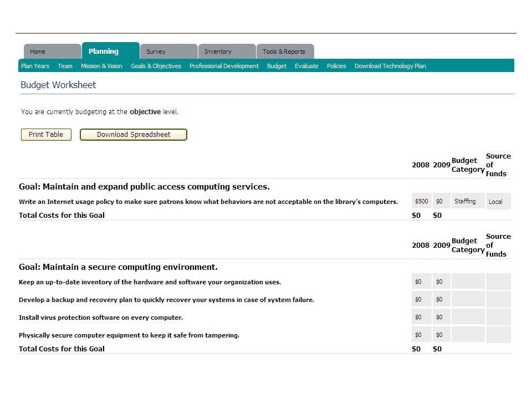Click 'Install virus protection software' objective text
The image size is (532, 399).
(x=101, y=317)
